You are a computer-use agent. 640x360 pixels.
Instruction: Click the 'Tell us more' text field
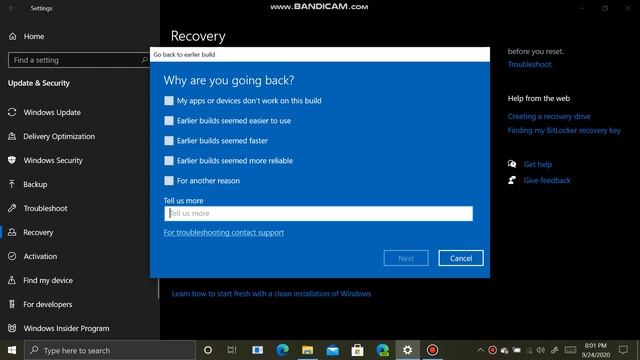coord(318,213)
